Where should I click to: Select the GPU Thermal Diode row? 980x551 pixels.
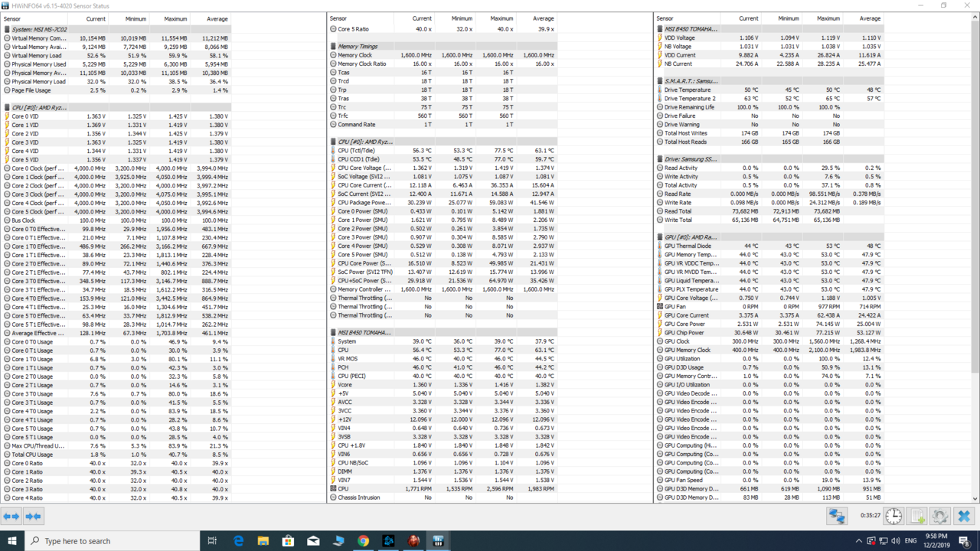769,246
